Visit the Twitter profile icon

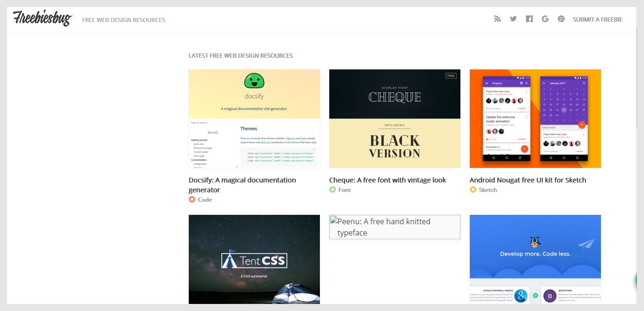[513, 19]
